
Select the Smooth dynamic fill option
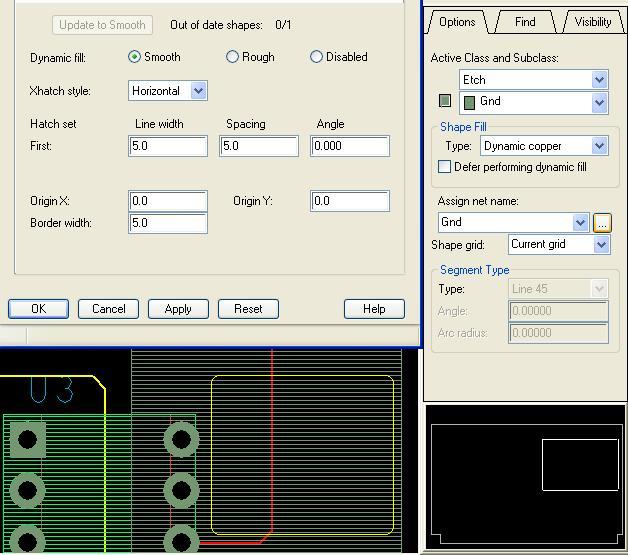[135, 57]
